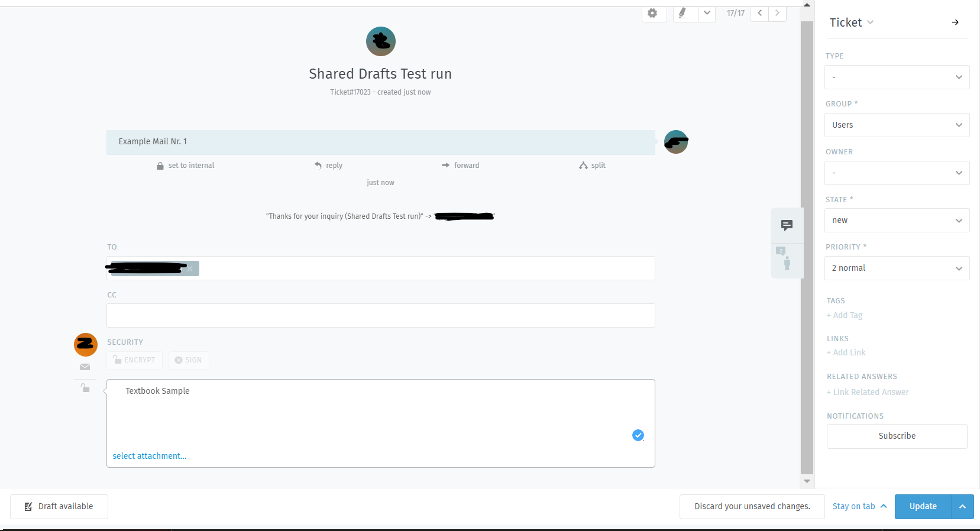Open the STATE dropdown showing new
980x531 pixels.
(x=897, y=221)
